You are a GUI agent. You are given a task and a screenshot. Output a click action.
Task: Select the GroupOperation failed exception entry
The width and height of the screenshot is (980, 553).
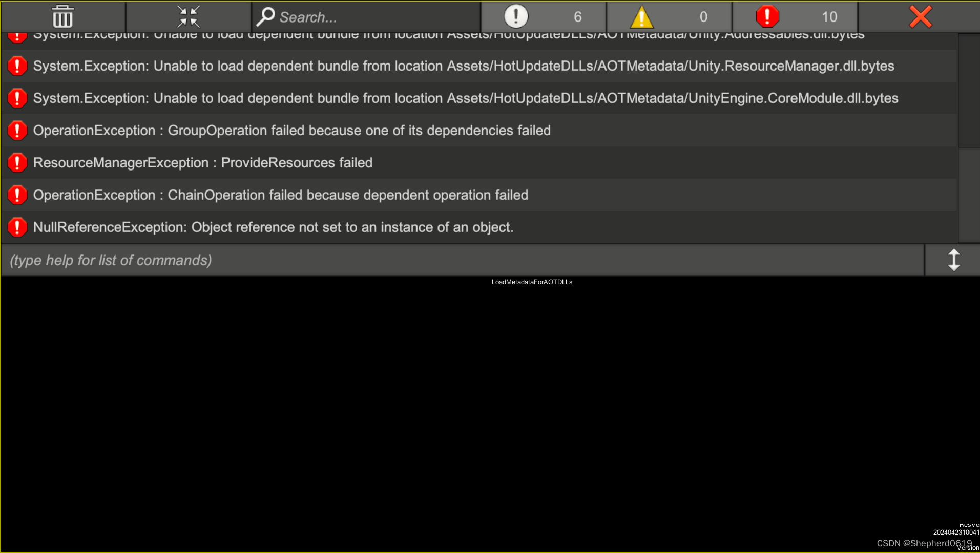point(479,131)
